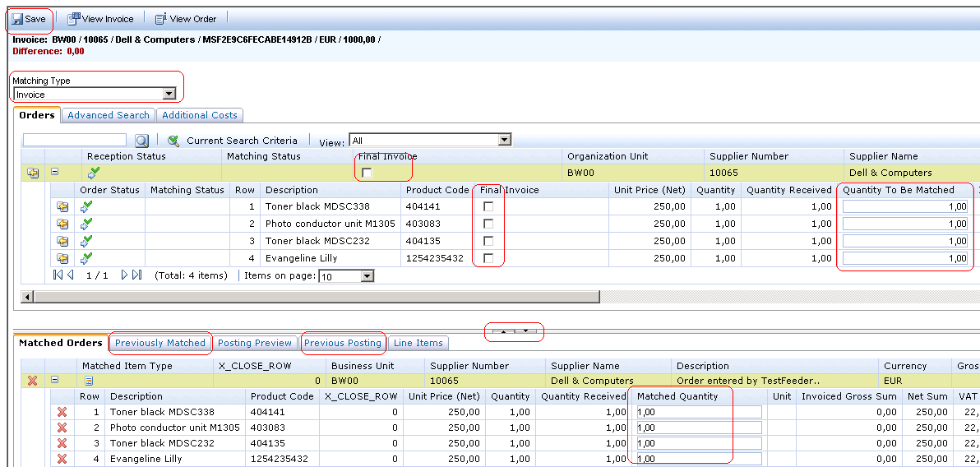Click the Current Search Criteria icon
This screenshot has height=467, width=980.
point(173,141)
